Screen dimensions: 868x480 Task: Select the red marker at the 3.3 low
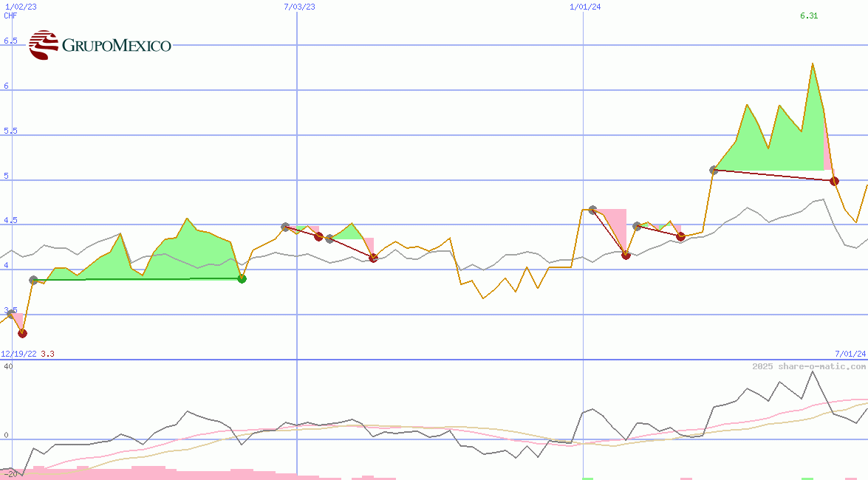pyautogui.click(x=22, y=333)
